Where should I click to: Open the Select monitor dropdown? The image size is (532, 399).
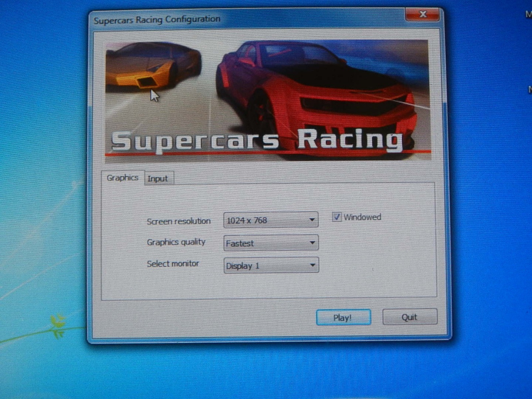point(271,265)
